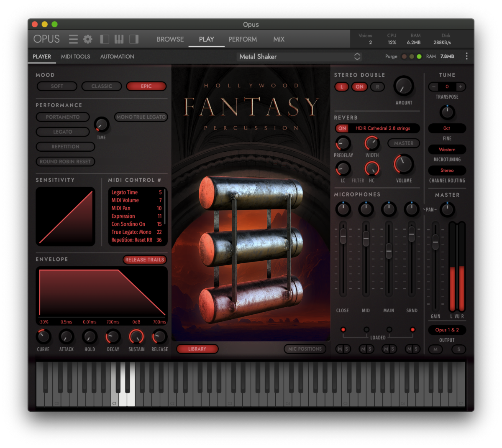Decrease transpose with the minus stepper
The height and width of the screenshot is (448, 502).
click(434, 87)
